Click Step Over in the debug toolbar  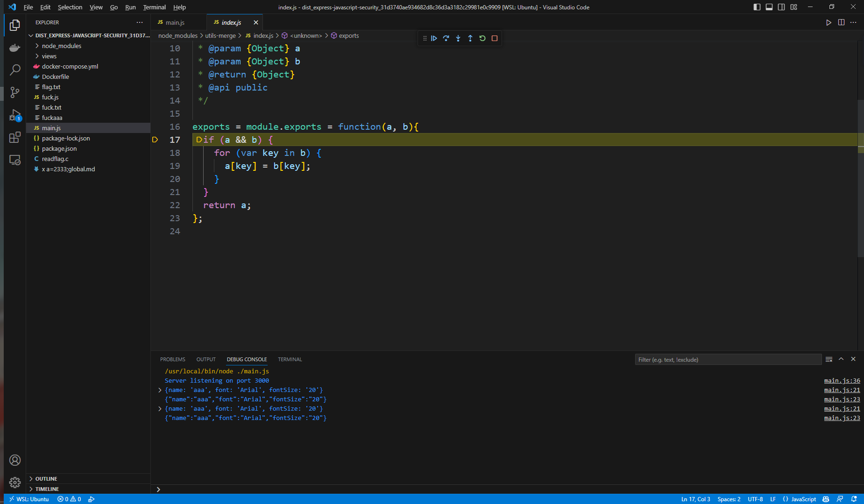(446, 38)
